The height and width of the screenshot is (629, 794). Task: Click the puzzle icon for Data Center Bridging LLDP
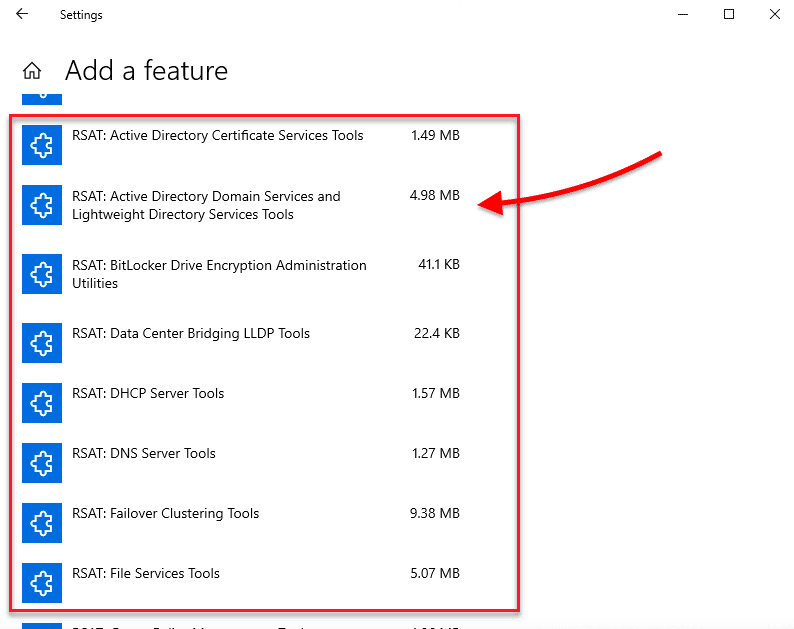pyautogui.click(x=42, y=343)
